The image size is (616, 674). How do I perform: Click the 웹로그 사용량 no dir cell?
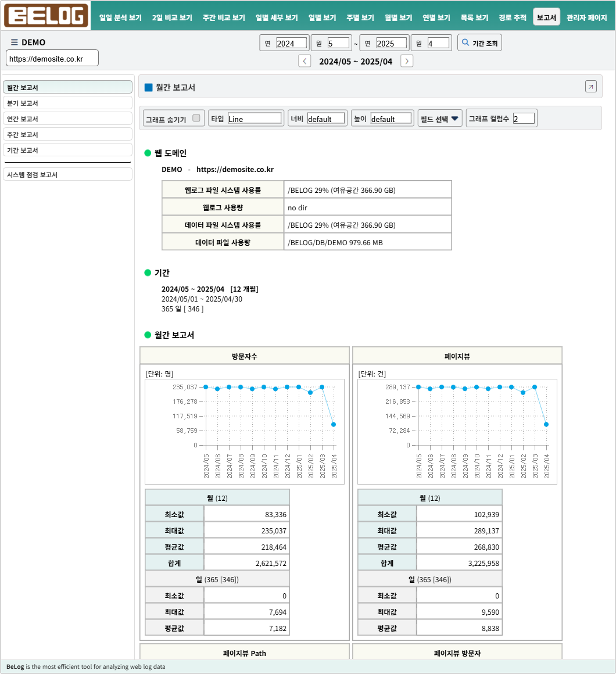pyautogui.click(x=367, y=207)
